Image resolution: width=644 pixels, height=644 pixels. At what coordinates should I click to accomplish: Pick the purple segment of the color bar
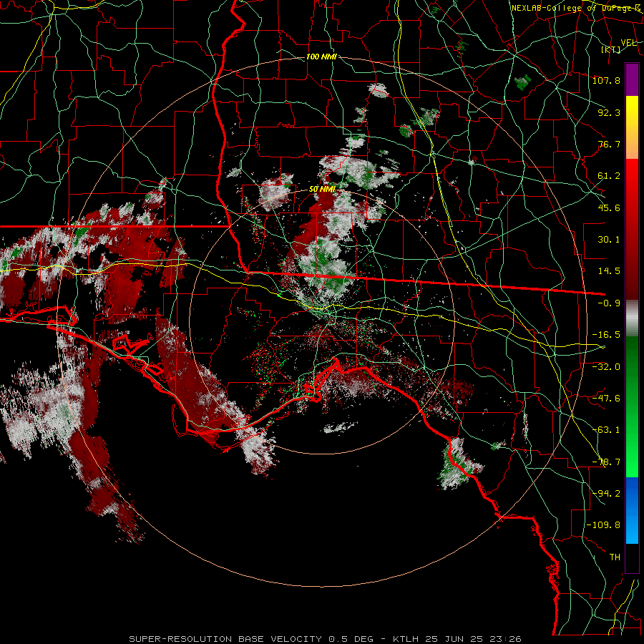pos(632,79)
